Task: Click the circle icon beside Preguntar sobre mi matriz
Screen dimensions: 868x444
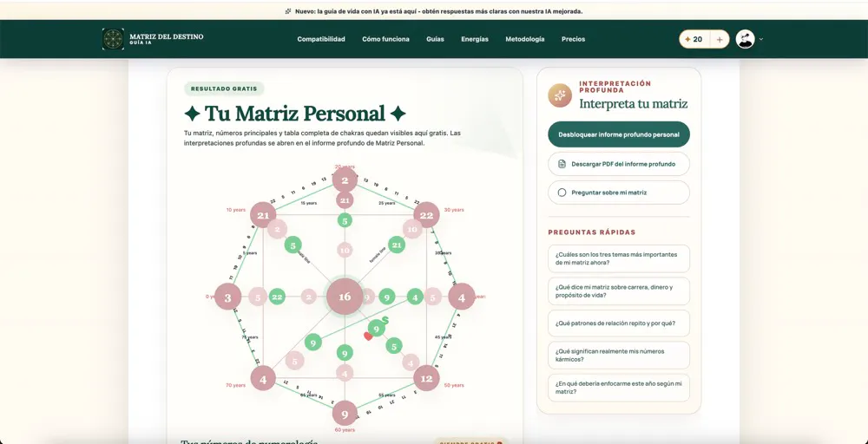Action: 562,193
